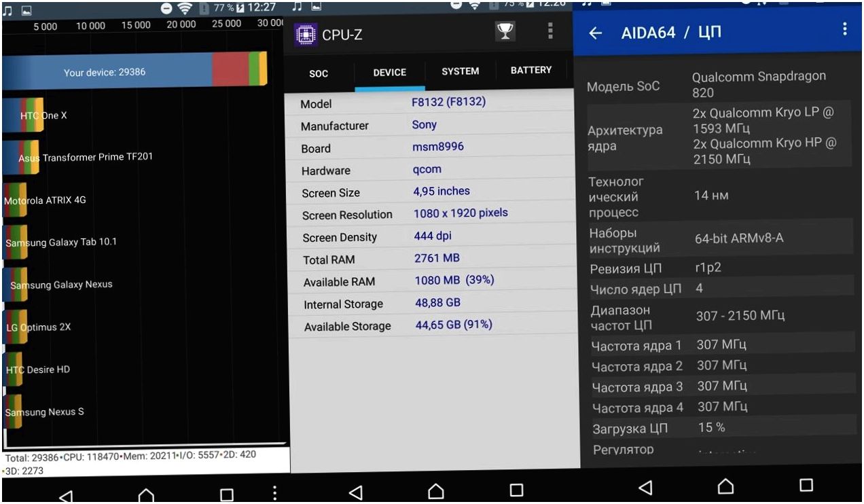864x504 pixels.
Task: Tap the Home navigation button under CPU-Z
Action: click(436, 490)
